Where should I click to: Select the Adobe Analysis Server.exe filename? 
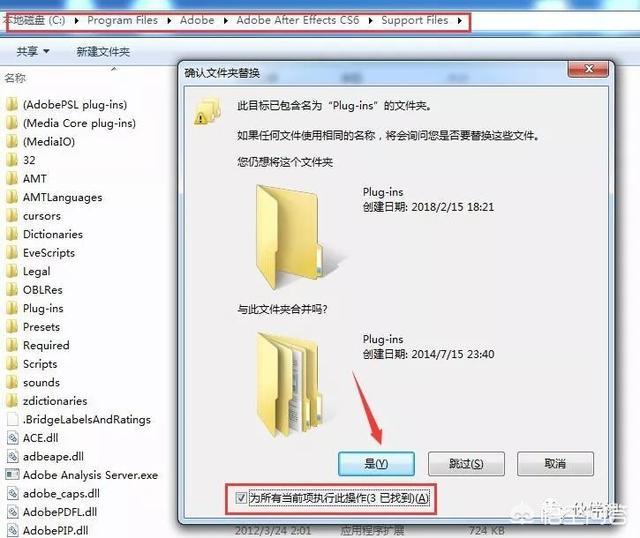coord(90,475)
